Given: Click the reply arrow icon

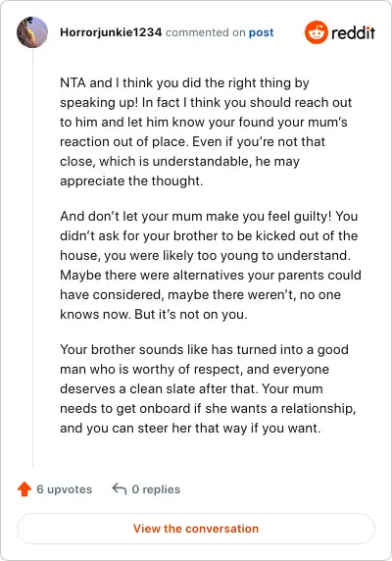Looking at the screenshot, I should (x=120, y=489).
